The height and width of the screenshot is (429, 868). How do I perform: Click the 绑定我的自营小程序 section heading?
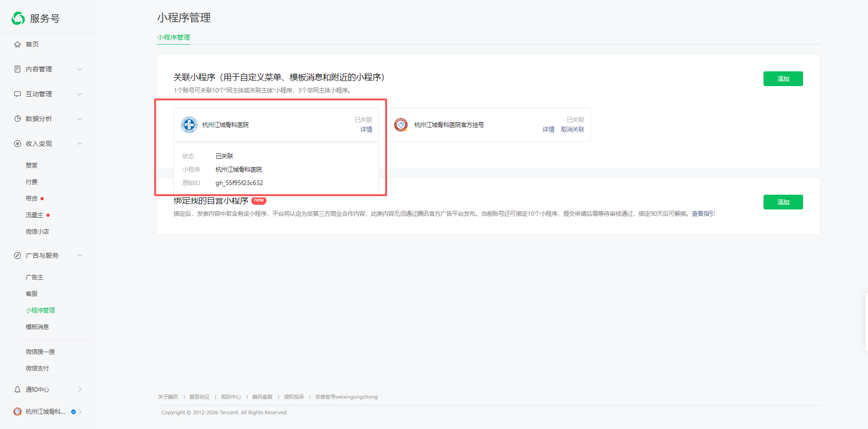tap(211, 201)
